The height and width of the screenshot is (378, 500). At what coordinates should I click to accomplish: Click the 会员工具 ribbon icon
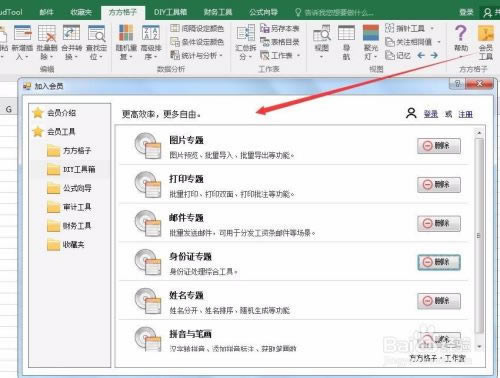[486, 34]
